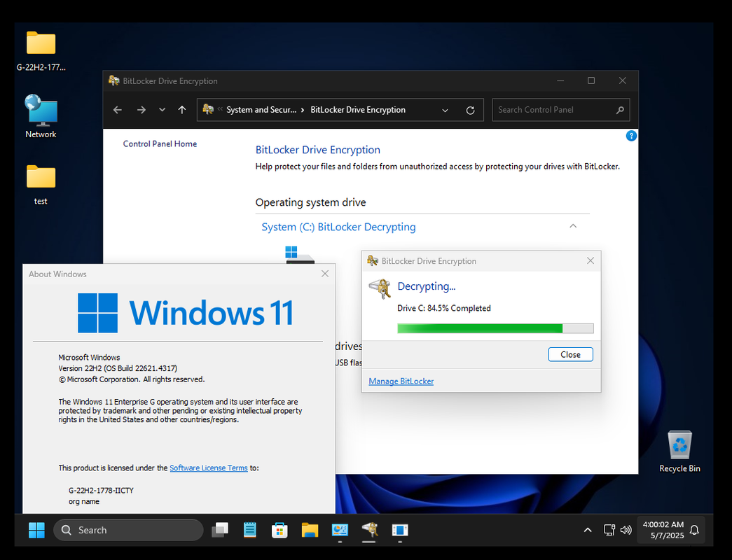Image resolution: width=732 pixels, height=560 pixels.
Task: Go back in Control Panel navigation
Action: (x=118, y=110)
